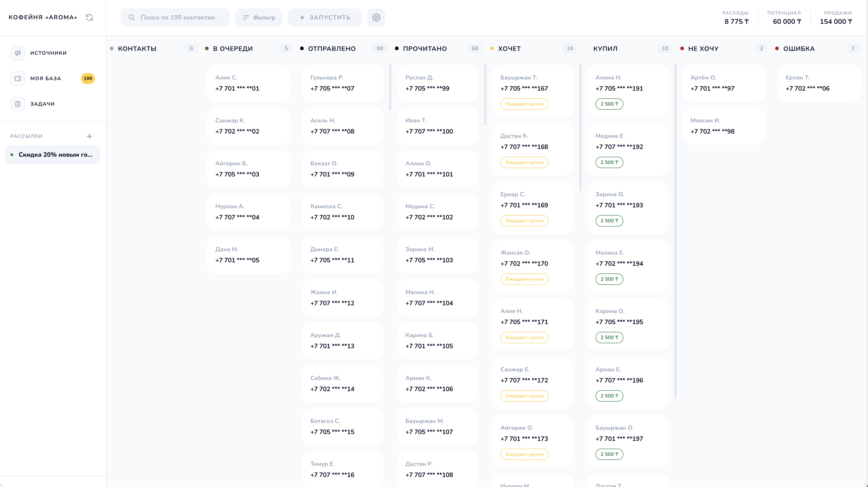Open the Нурлан А. contact card

tap(249, 212)
